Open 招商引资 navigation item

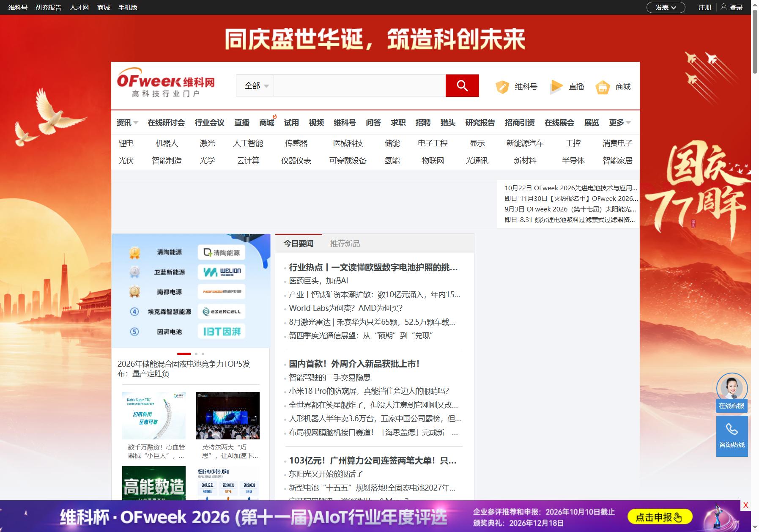[x=520, y=123]
